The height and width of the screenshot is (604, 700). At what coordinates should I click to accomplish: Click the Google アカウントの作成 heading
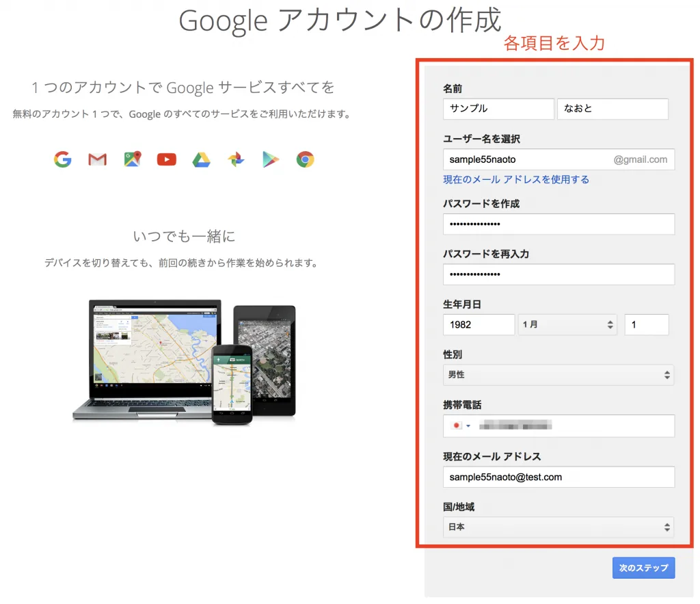click(340, 20)
